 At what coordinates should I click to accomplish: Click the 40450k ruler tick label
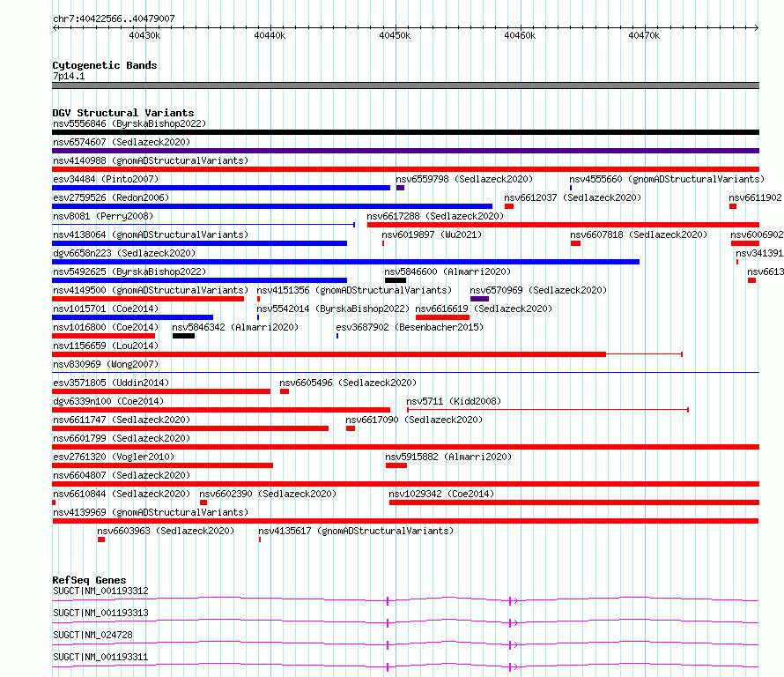click(x=395, y=35)
